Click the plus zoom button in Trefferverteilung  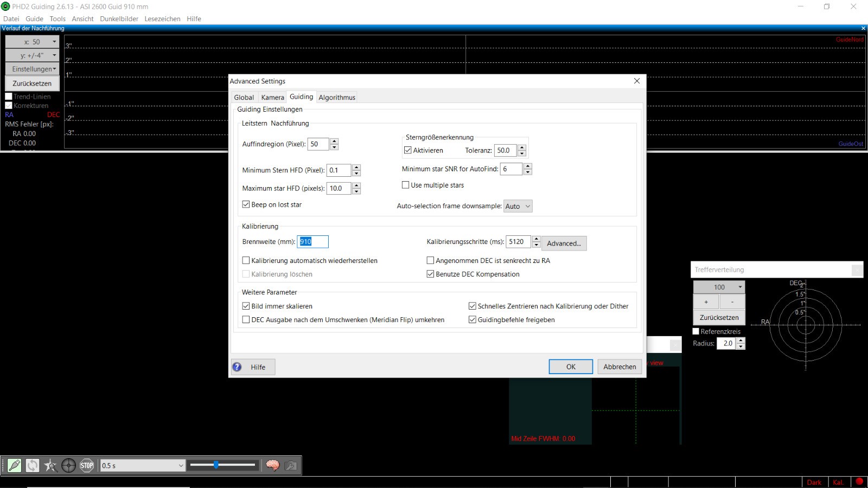[706, 302]
